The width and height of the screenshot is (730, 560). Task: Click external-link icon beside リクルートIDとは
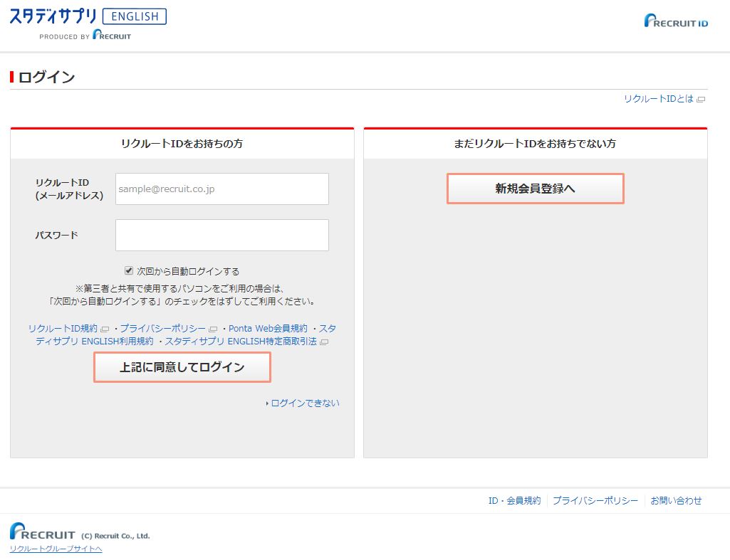[x=701, y=100]
